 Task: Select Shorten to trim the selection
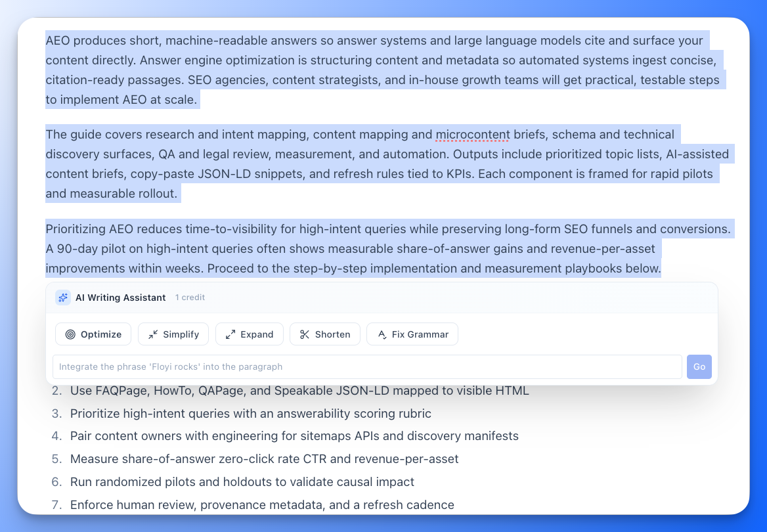click(325, 334)
